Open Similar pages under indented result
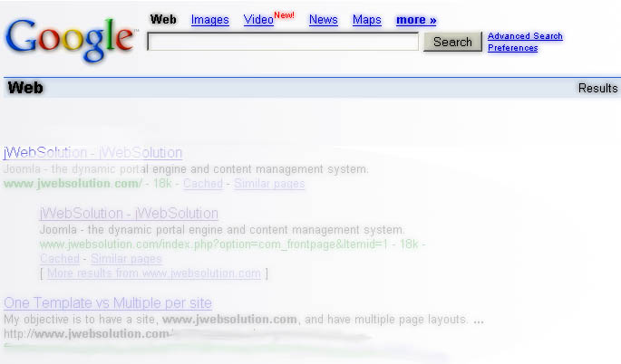Viewport: 621px width, 364px height. (x=126, y=259)
